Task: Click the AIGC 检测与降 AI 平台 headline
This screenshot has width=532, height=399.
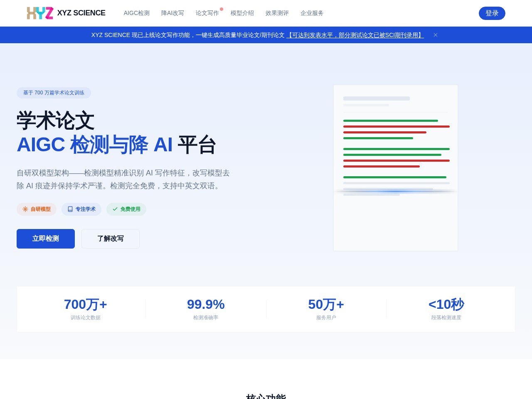Action: pos(116,145)
